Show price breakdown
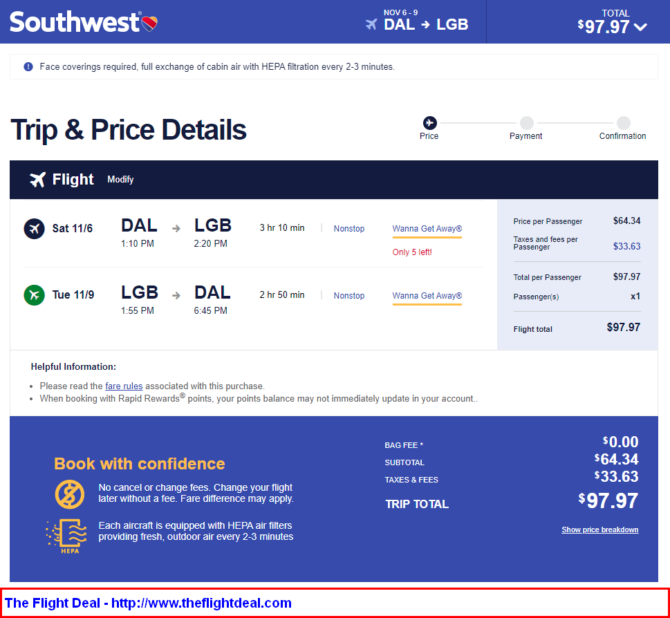 599,530
